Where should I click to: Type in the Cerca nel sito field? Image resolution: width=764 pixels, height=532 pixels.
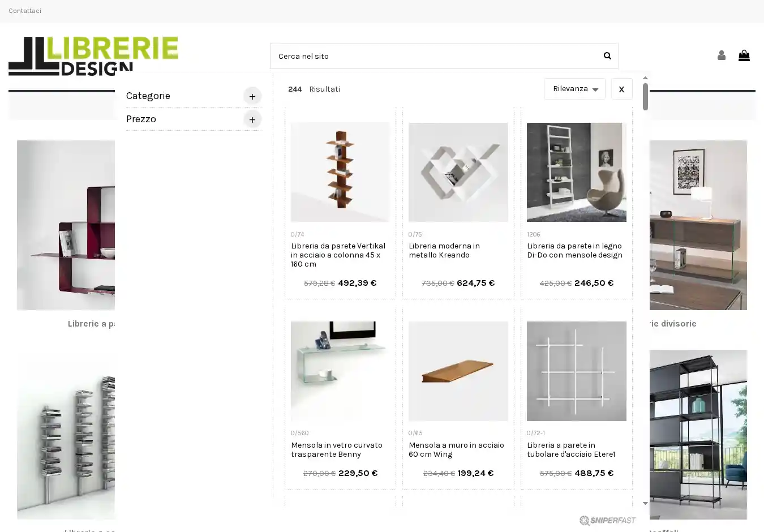point(433,56)
